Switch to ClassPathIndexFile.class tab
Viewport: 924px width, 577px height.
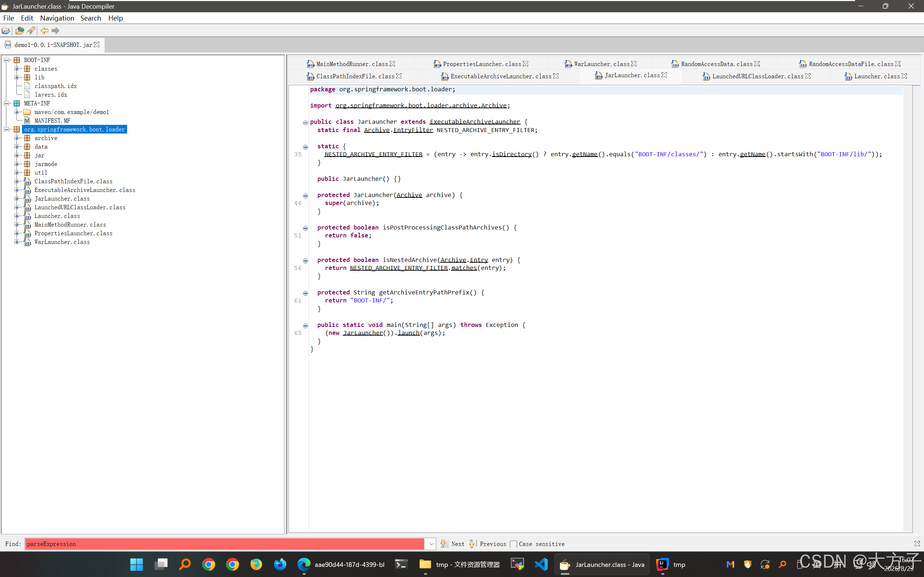pyautogui.click(x=355, y=77)
